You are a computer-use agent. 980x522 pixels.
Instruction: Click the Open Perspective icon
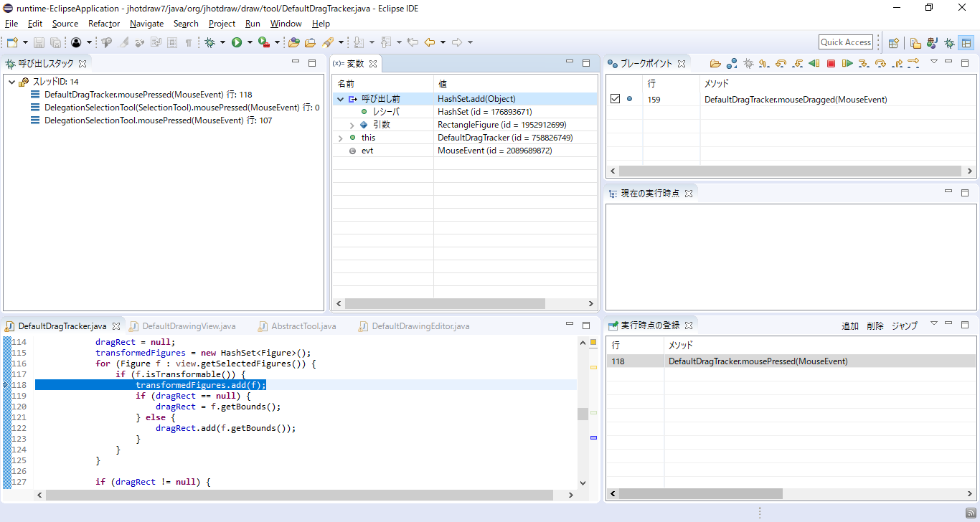coord(893,42)
